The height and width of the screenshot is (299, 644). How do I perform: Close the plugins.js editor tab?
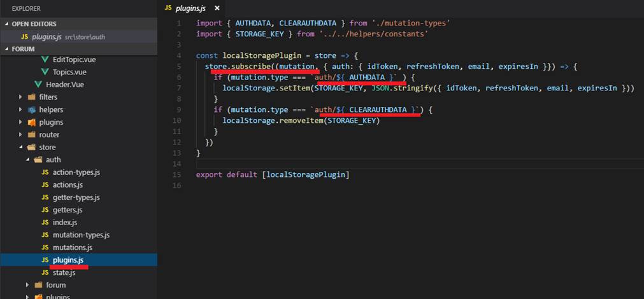217,8
